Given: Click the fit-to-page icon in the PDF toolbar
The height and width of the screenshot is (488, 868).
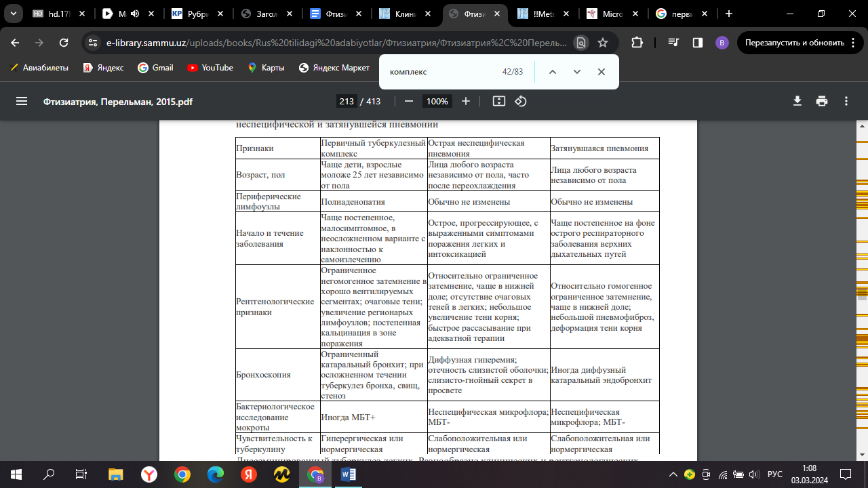Looking at the screenshot, I should (x=499, y=101).
